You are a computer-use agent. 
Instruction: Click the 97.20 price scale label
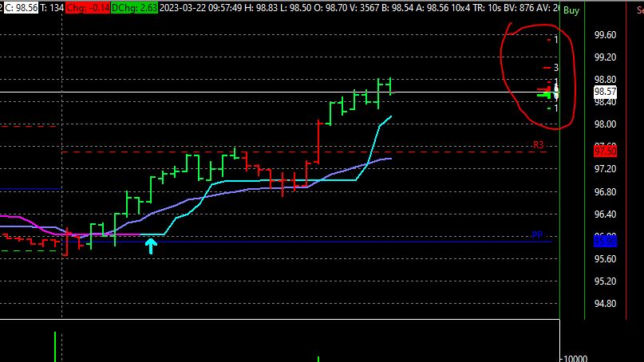coord(606,169)
